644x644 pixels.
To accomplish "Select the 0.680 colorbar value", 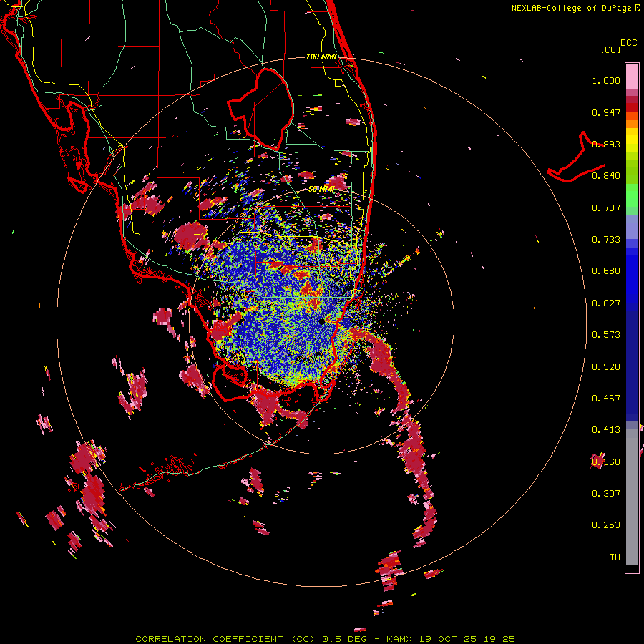I will (x=606, y=271).
